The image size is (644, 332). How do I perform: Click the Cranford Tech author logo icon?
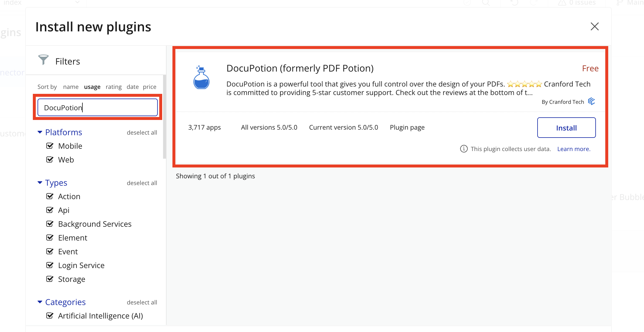coord(592,101)
